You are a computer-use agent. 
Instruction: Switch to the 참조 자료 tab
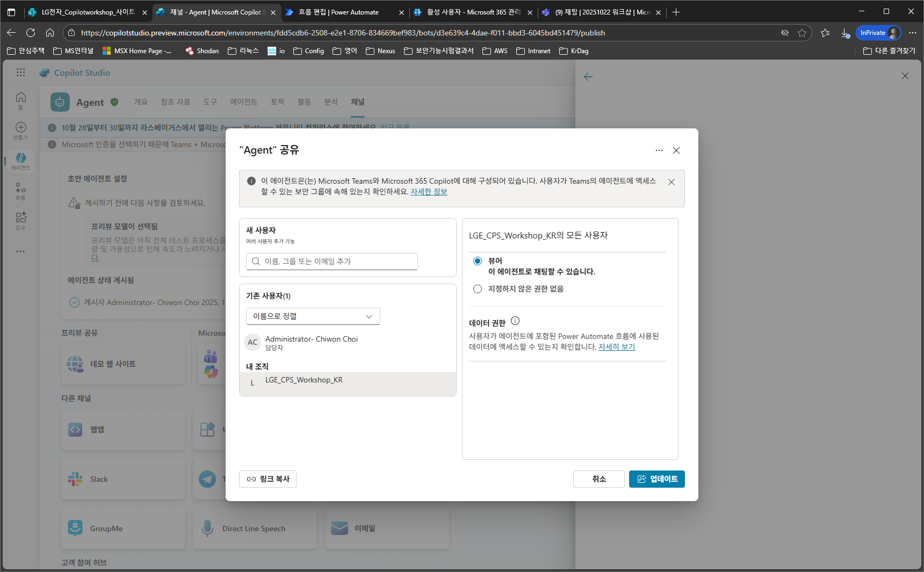pyautogui.click(x=175, y=102)
